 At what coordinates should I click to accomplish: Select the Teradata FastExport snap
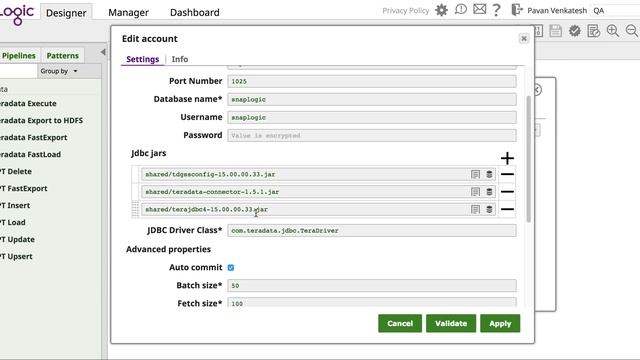33,138
